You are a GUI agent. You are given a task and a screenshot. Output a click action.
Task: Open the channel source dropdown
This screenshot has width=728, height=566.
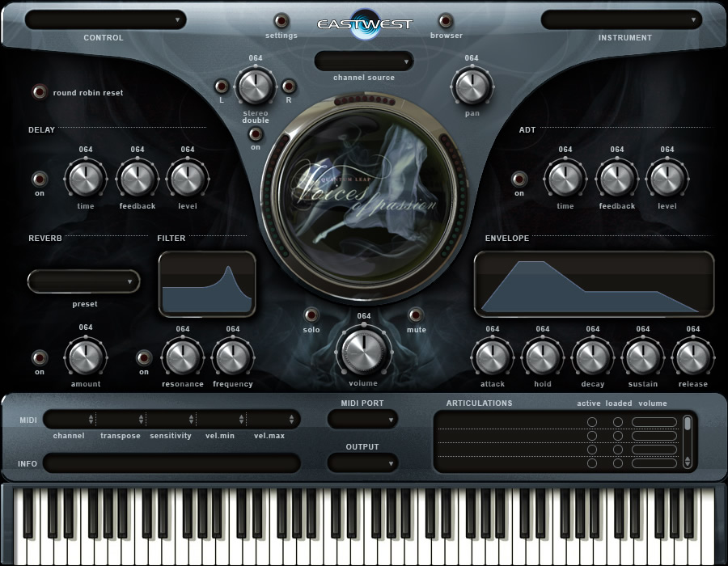click(x=363, y=61)
